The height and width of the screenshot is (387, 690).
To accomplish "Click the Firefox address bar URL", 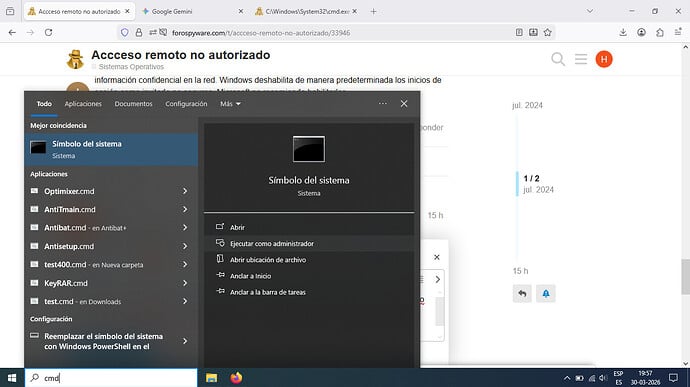I will [x=261, y=33].
